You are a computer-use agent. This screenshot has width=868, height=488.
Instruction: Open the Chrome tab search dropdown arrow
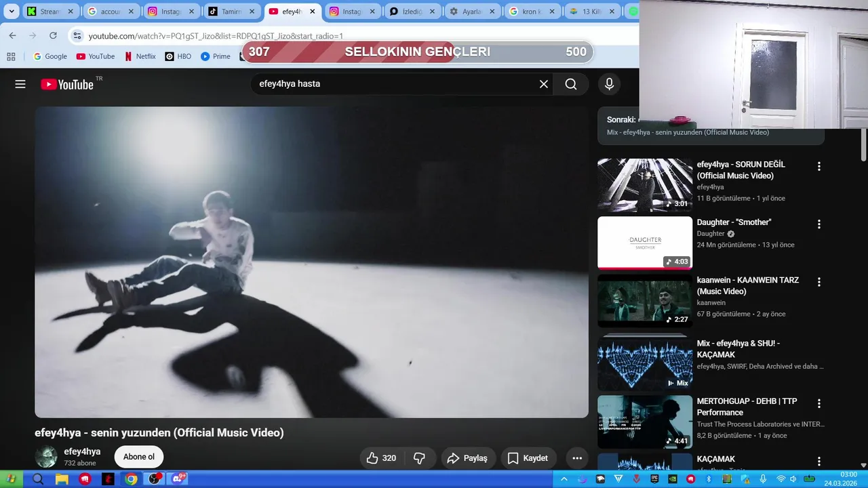tap(12, 12)
